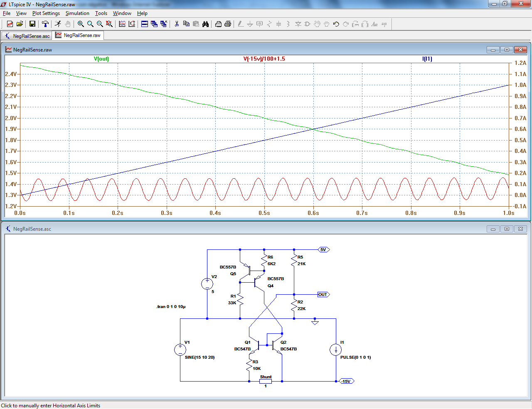Open a file with the folder icon
Image resolution: width=532 pixels, height=409 pixels.
(20, 24)
